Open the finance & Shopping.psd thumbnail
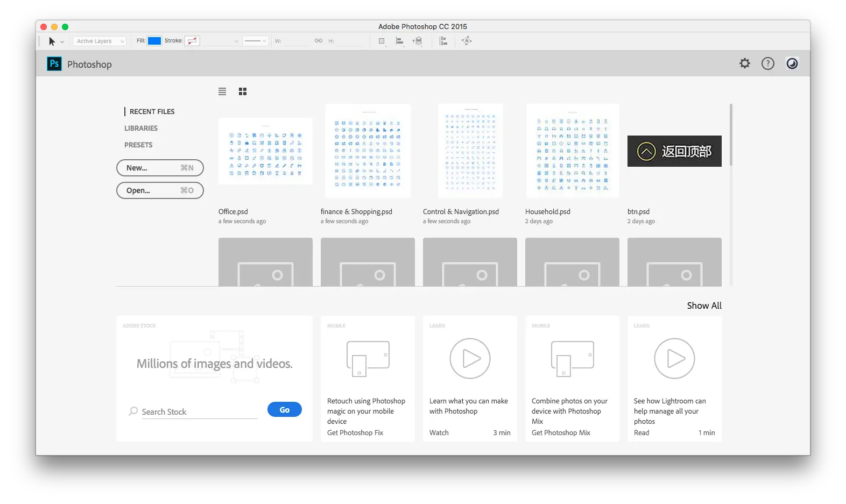Image resolution: width=846 pixels, height=504 pixels. pos(368,151)
